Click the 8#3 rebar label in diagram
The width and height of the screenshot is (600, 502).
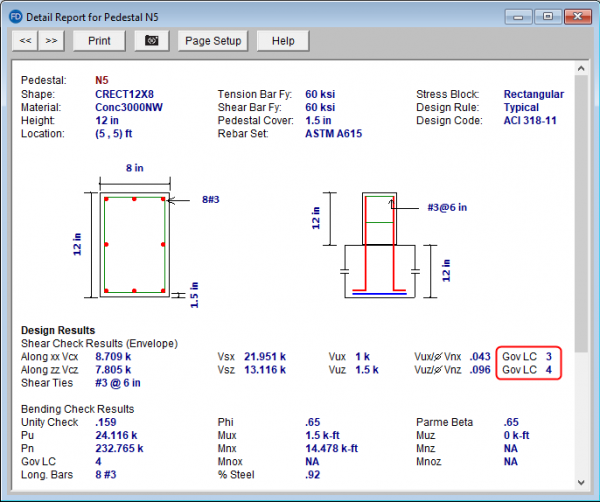(x=211, y=199)
